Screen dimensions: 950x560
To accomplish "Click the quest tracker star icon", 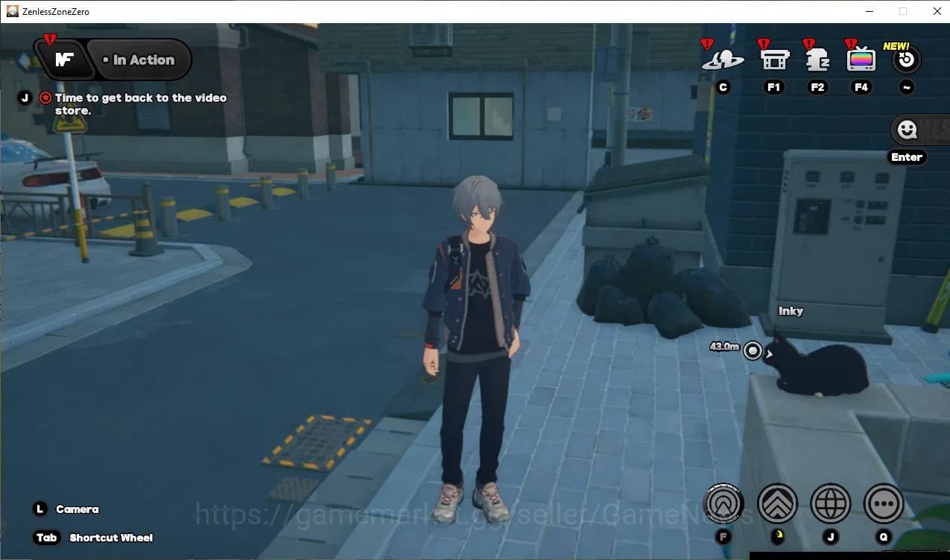I will click(45, 98).
